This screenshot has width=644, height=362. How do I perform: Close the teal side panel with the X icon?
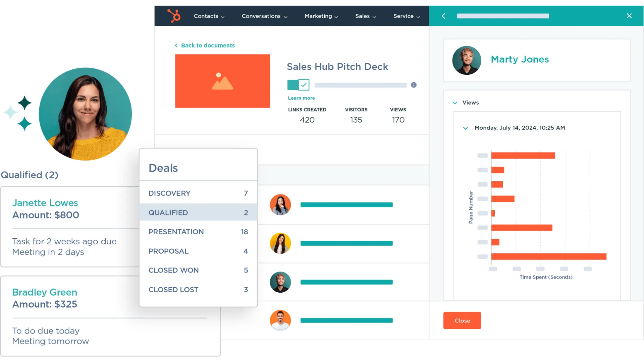click(629, 16)
